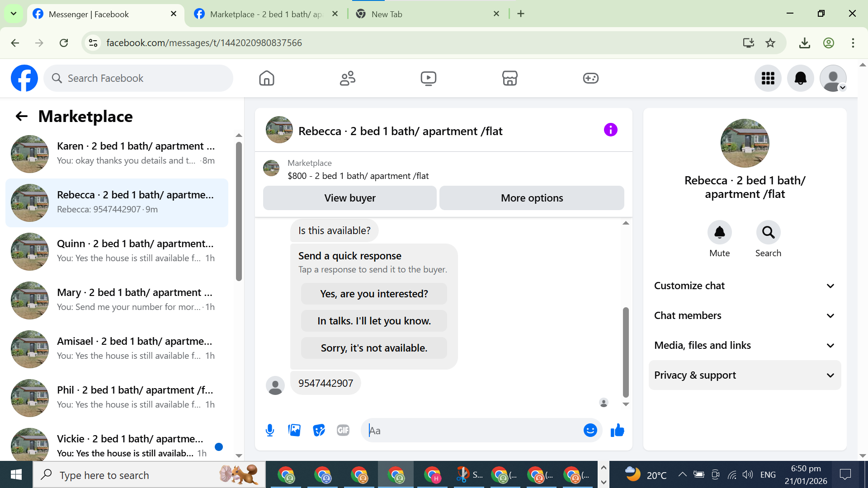The height and width of the screenshot is (488, 868).
Task: Expand Chat members section
Action: (x=745, y=315)
